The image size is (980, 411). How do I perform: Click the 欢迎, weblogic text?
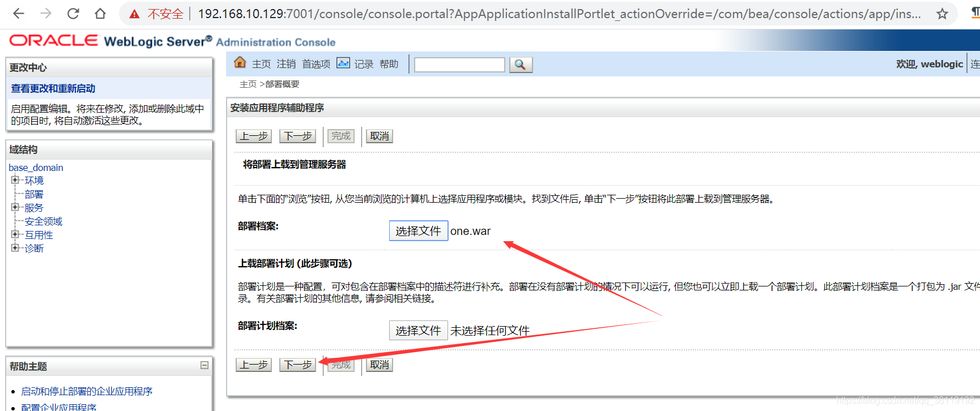(929, 64)
